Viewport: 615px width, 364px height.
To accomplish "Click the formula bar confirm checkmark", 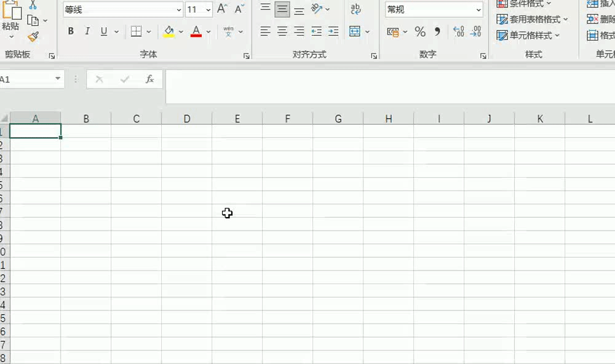I will [125, 79].
